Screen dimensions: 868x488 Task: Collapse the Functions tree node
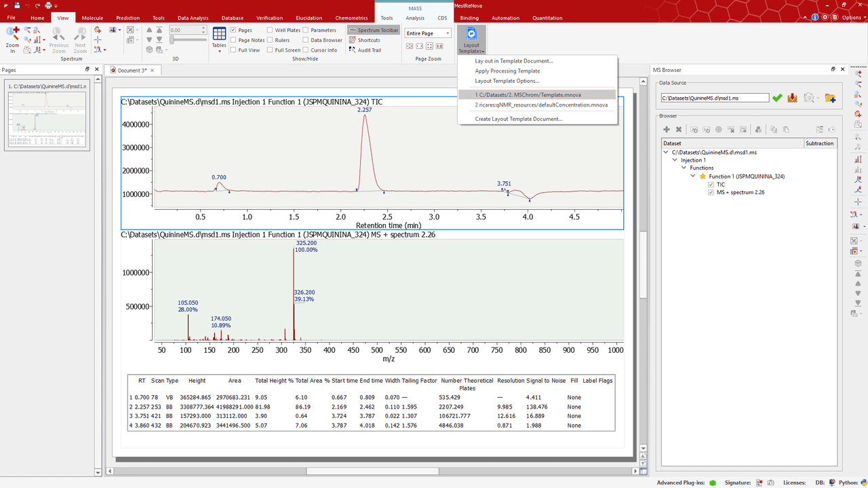(x=684, y=168)
